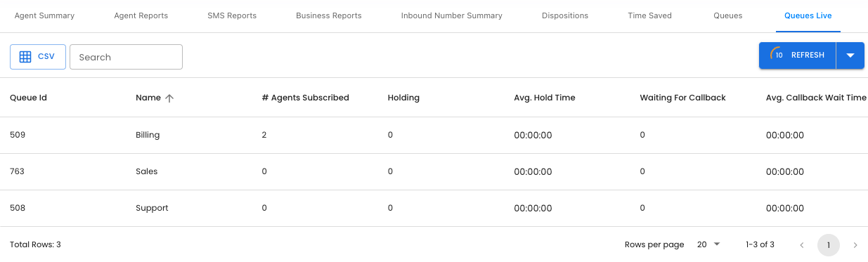Open the SMS Reports tab

click(232, 15)
